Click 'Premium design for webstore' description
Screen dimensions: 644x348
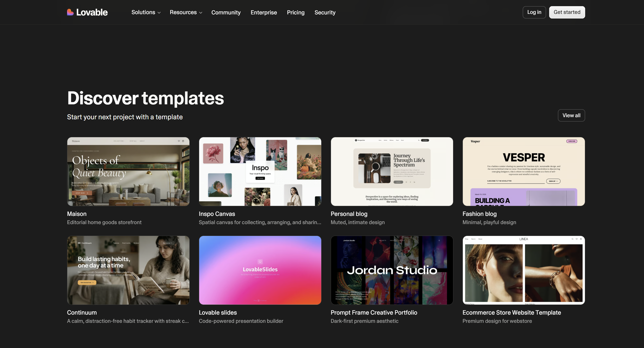coord(497,321)
